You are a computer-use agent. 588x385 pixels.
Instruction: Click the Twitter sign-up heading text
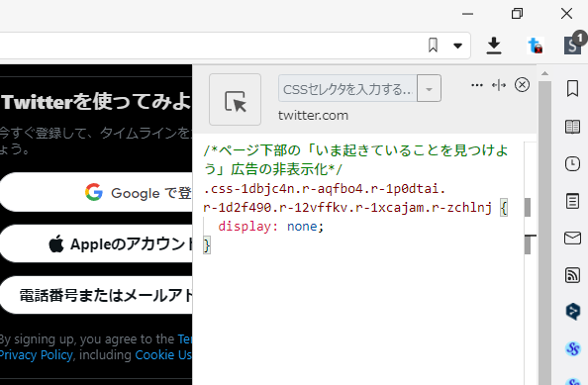pyautogui.click(x=96, y=102)
